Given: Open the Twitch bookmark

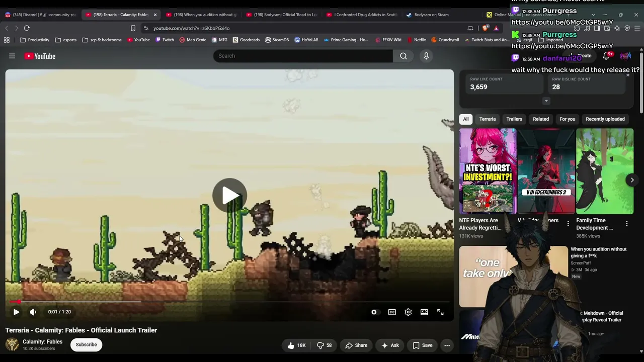Looking at the screenshot, I should click(165, 40).
